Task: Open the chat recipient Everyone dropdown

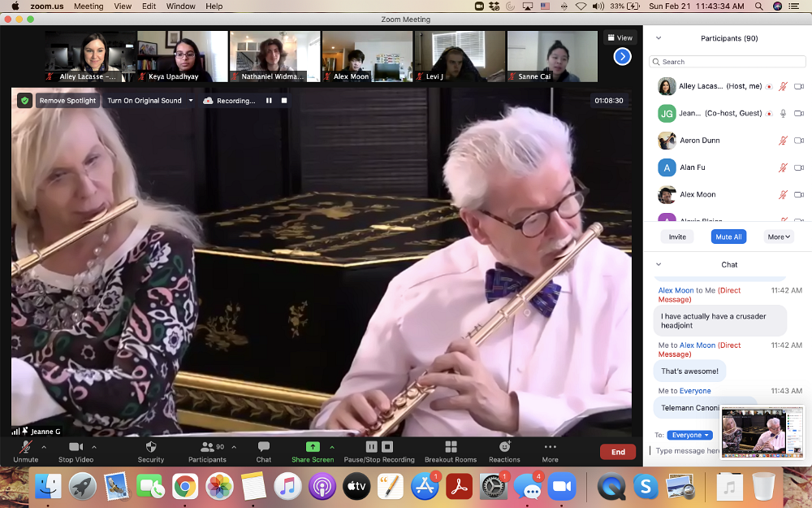Action: coord(689,436)
